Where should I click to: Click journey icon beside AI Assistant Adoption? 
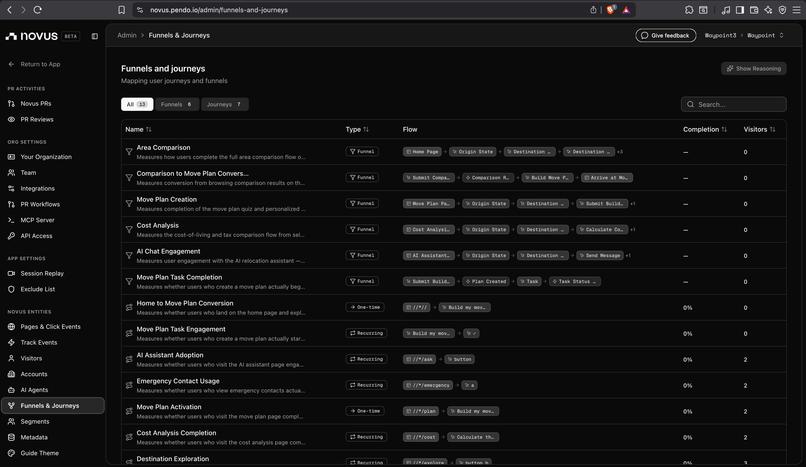[129, 359]
